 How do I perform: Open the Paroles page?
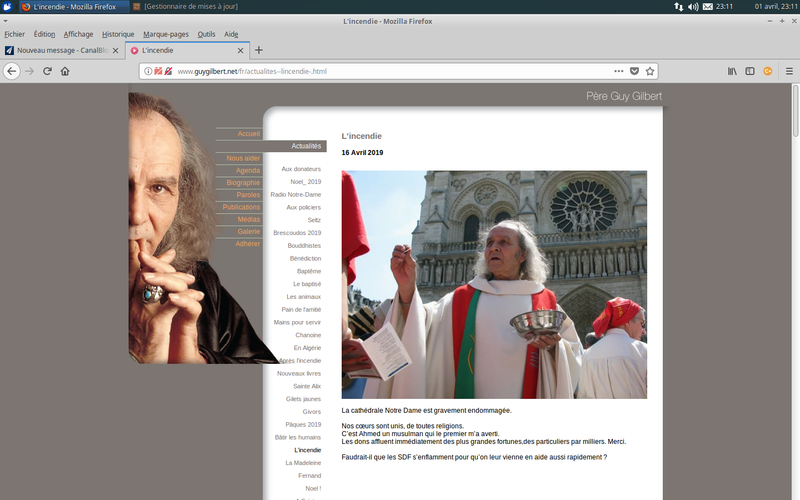248,195
